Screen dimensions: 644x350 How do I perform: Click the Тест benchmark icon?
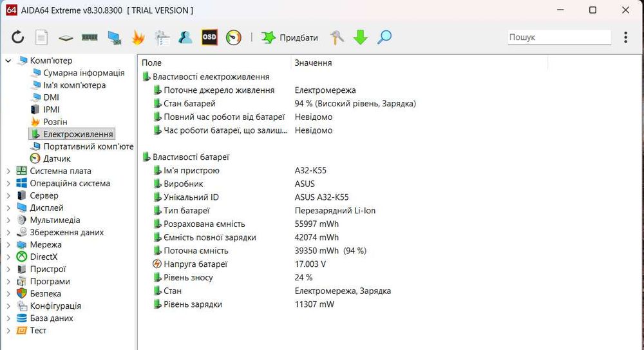pos(22,331)
